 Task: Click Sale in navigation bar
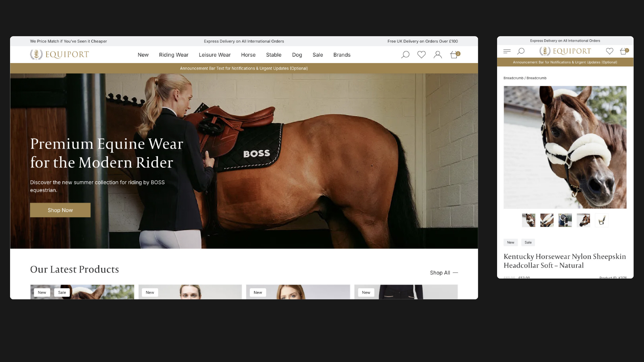point(318,55)
